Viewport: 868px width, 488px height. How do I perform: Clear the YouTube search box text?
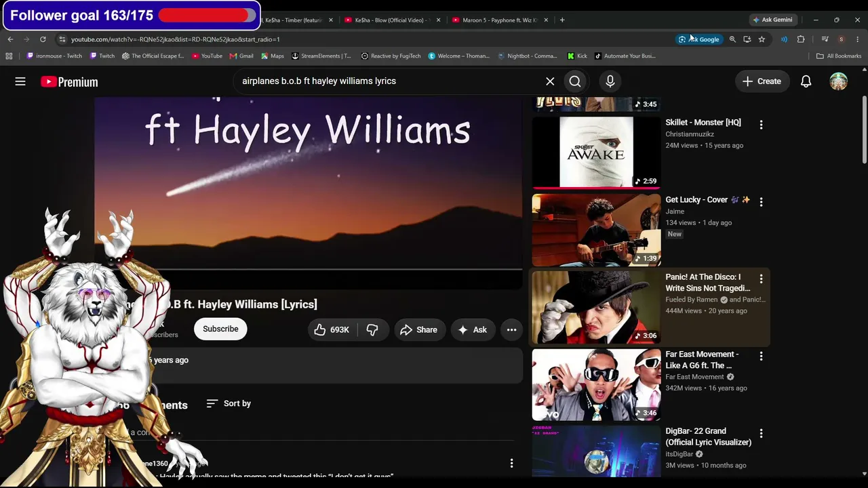coord(550,81)
